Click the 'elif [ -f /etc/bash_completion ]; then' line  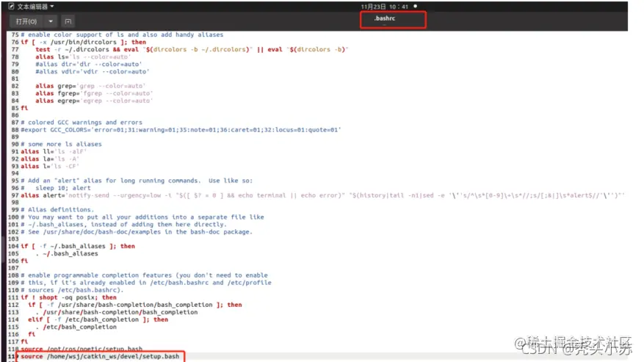[x=98, y=319]
